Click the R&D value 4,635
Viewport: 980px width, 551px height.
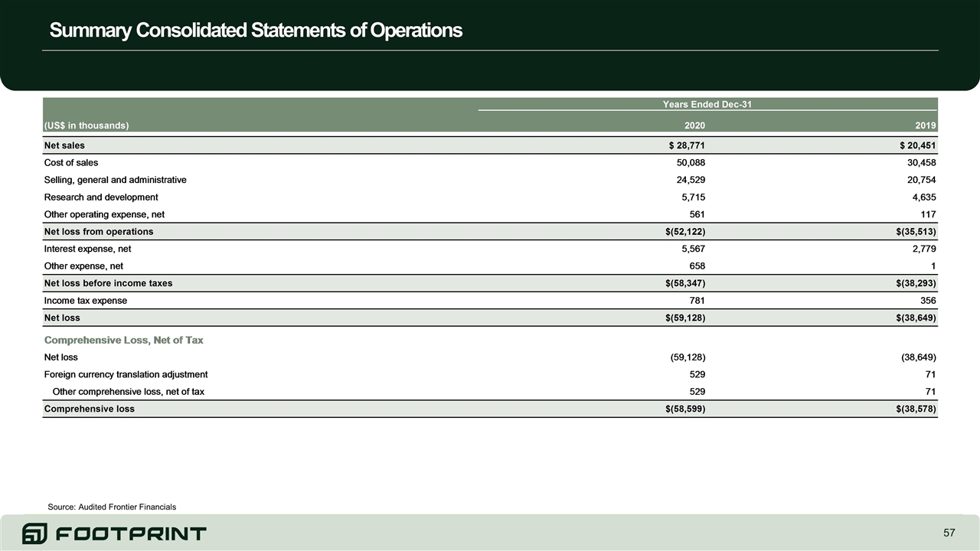coord(924,197)
